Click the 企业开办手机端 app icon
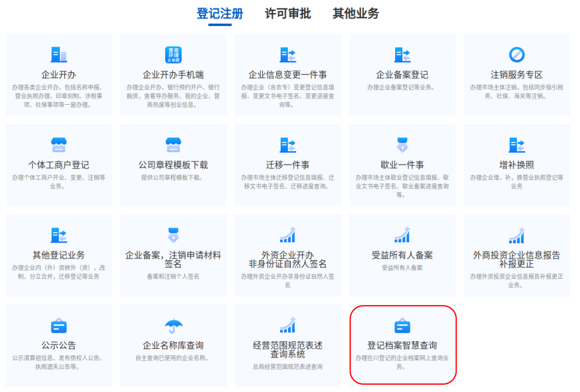The height and width of the screenshot is (392, 580). (x=173, y=55)
